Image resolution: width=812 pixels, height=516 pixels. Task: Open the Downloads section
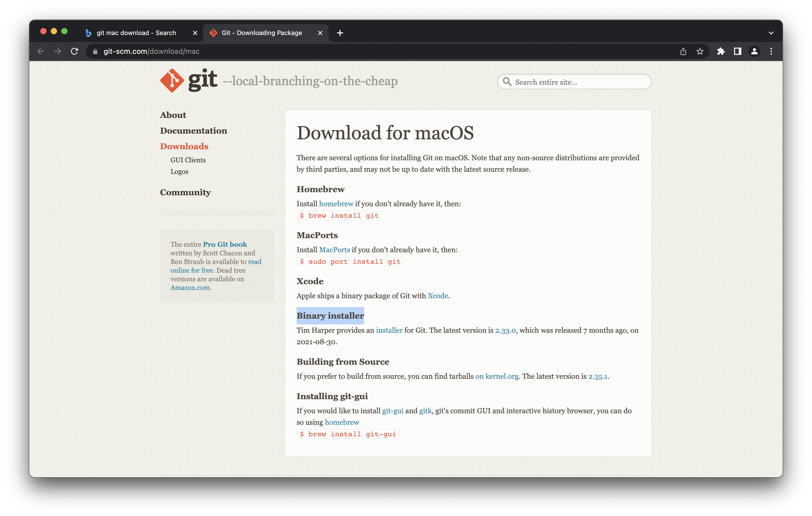[x=184, y=146]
